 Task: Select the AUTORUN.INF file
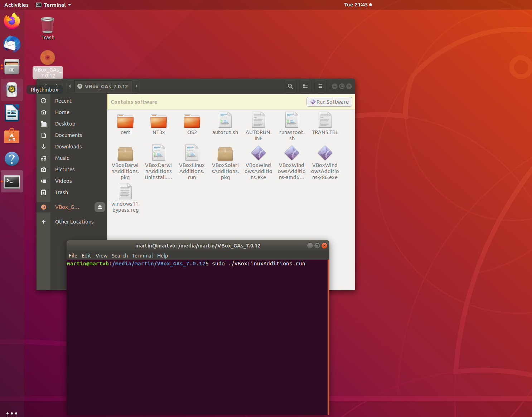point(258,126)
